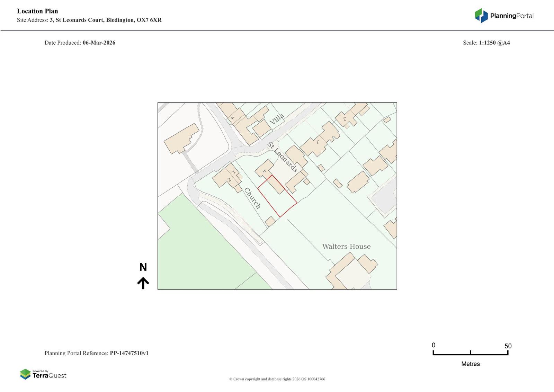This screenshot has width=554, height=392.
Task: Click the Crown copyright notice
Action: (277, 379)
